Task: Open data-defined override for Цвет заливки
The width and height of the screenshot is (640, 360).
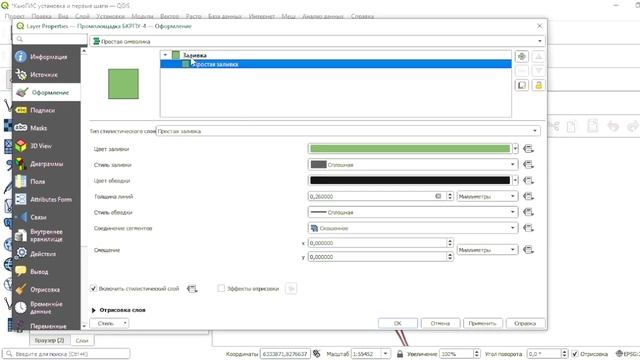Action: (529, 149)
